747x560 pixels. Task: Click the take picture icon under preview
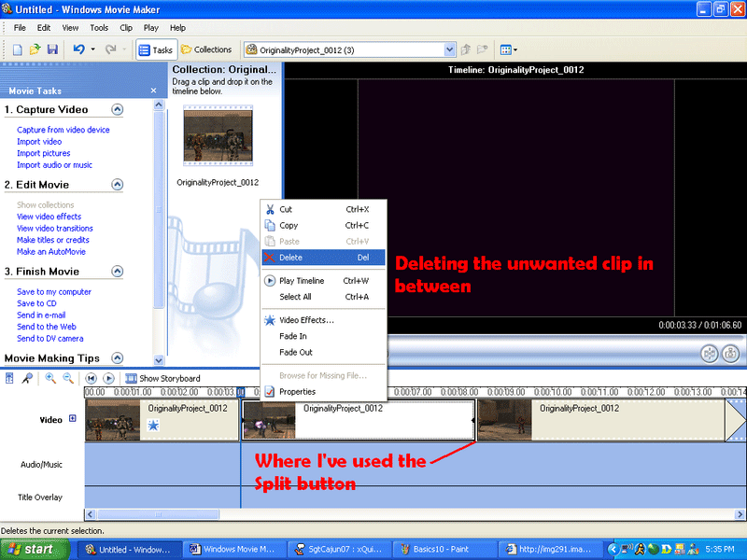click(x=730, y=354)
